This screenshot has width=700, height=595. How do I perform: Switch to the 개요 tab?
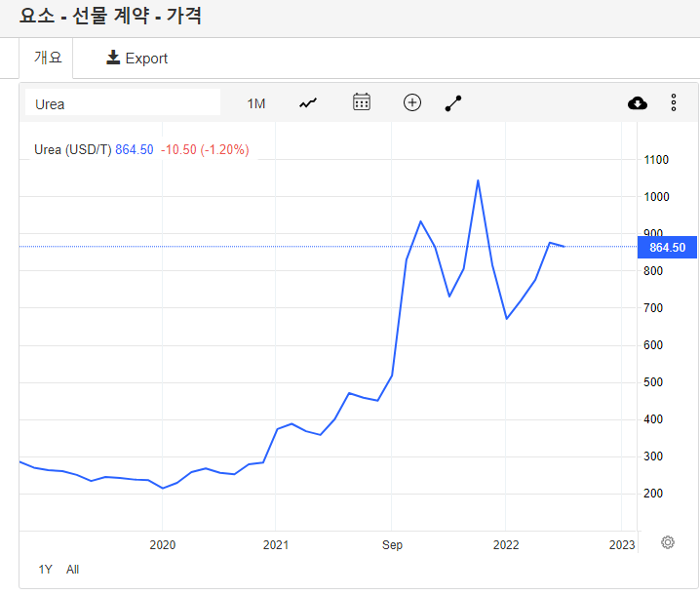tap(47, 58)
